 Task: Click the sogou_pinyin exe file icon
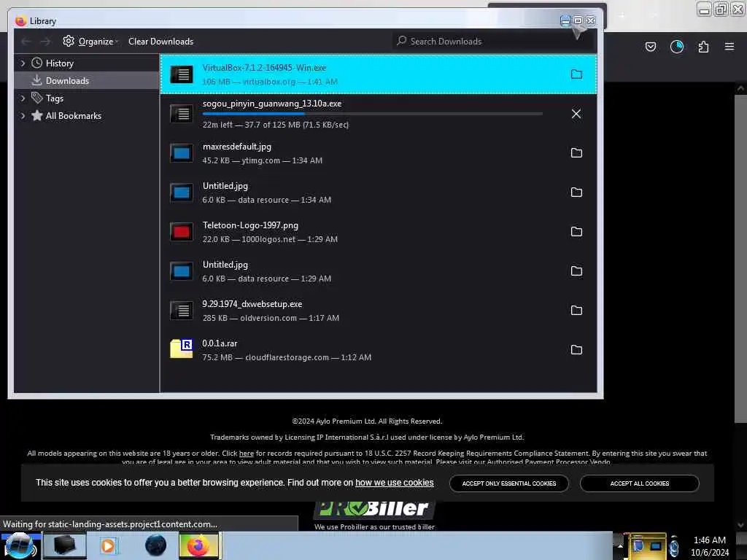click(182, 114)
